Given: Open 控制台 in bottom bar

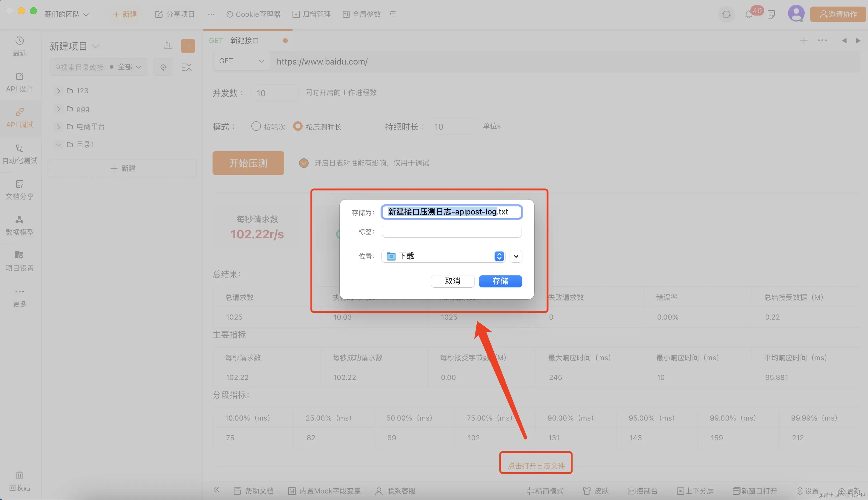Looking at the screenshot, I should (643, 491).
